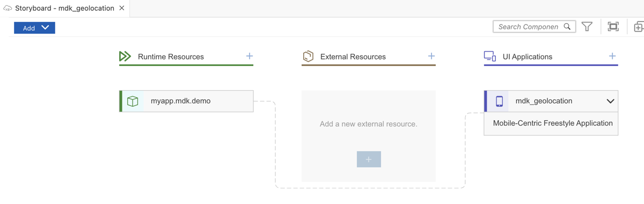This screenshot has width=644, height=204.
Task: Add External Resource via header plus
Action: tap(431, 56)
